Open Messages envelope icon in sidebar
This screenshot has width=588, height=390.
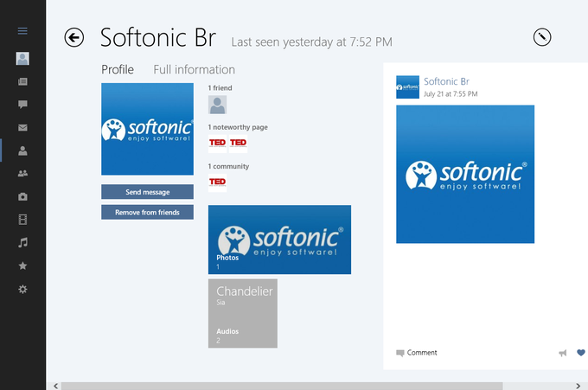[22, 127]
